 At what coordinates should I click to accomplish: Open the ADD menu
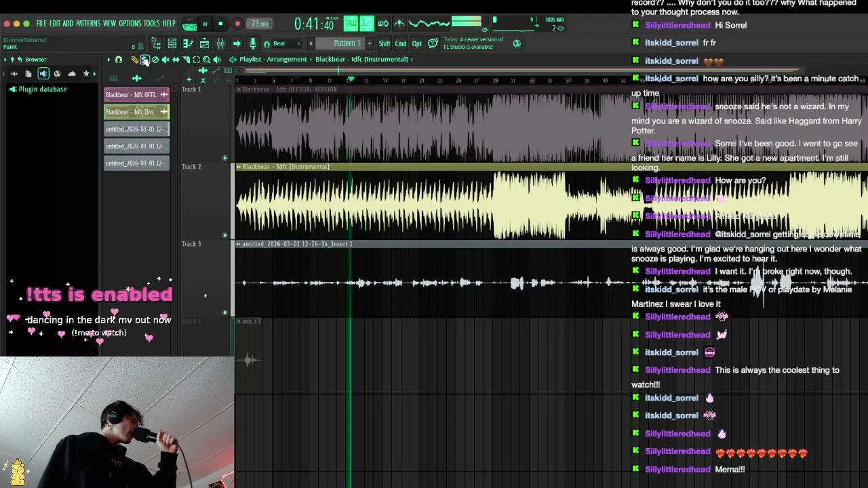(68, 24)
